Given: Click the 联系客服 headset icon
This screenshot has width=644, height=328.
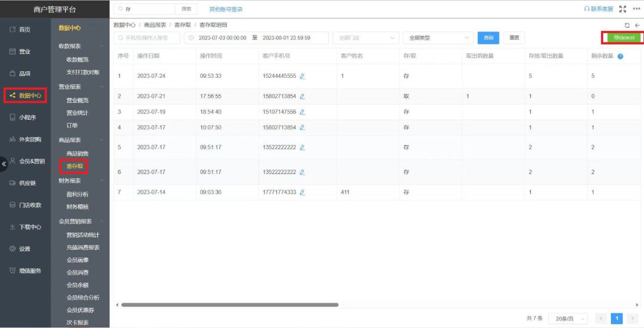Looking at the screenshot, I should pos(587,9).
